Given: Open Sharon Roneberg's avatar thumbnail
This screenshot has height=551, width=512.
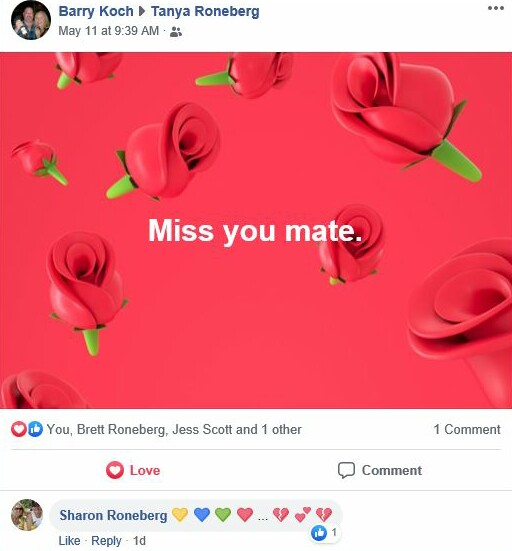Looking at the screenshot, I should (x=27, y=515).
